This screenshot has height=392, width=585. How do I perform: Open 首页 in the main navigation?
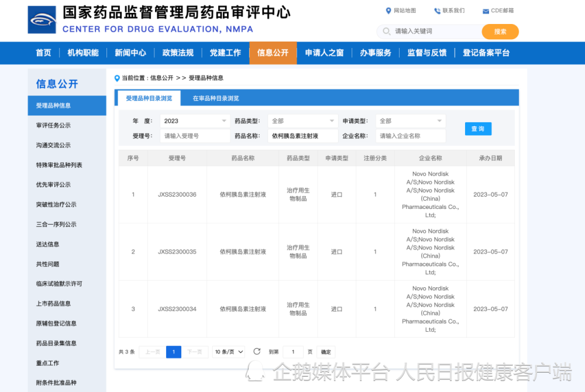pyautogui.click(x=43, y=53)
